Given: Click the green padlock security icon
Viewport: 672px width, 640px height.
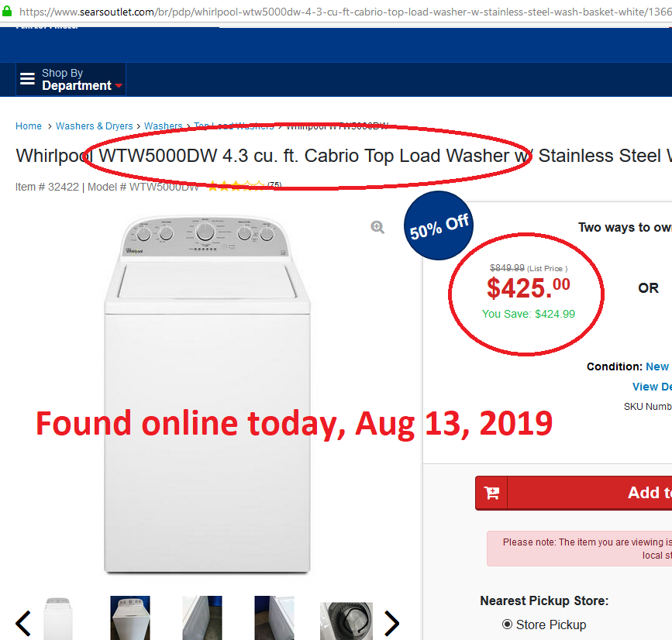Looking at the screenshot, I should 8,12.
